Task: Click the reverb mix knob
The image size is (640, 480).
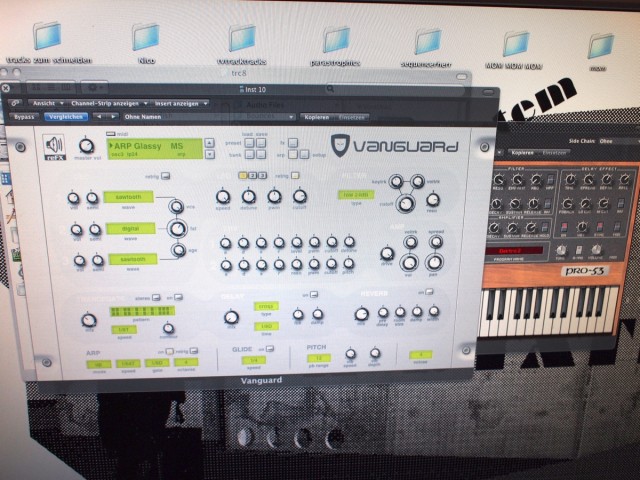Action: point(362,313)
